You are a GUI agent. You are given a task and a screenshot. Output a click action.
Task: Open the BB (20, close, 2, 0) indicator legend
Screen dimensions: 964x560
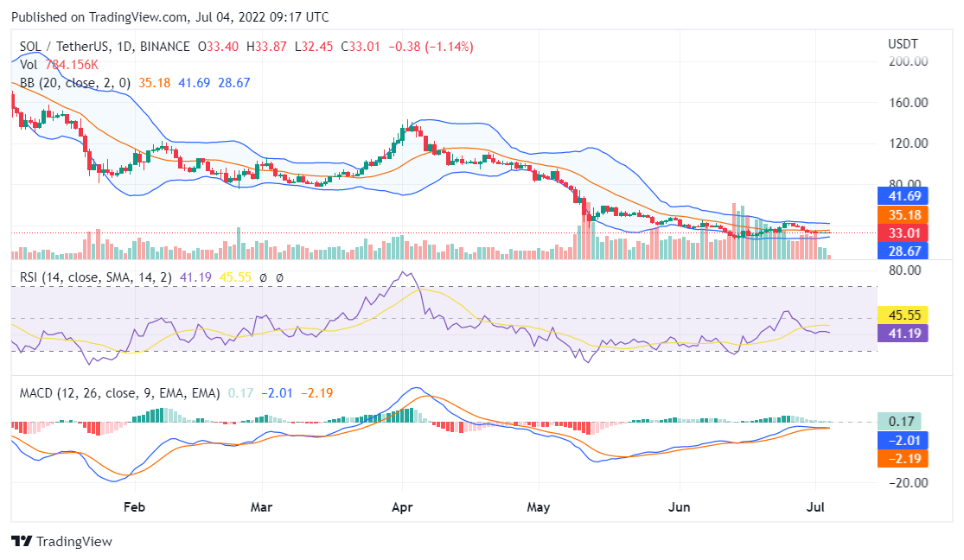point(74,83)
